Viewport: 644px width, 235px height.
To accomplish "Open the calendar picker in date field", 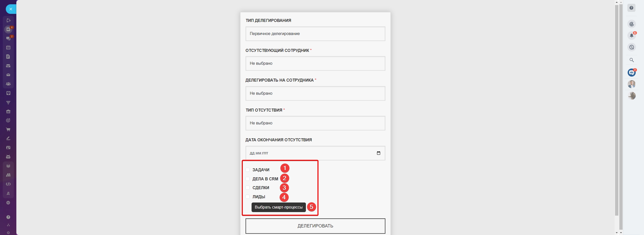I will (x=378, y=153).
